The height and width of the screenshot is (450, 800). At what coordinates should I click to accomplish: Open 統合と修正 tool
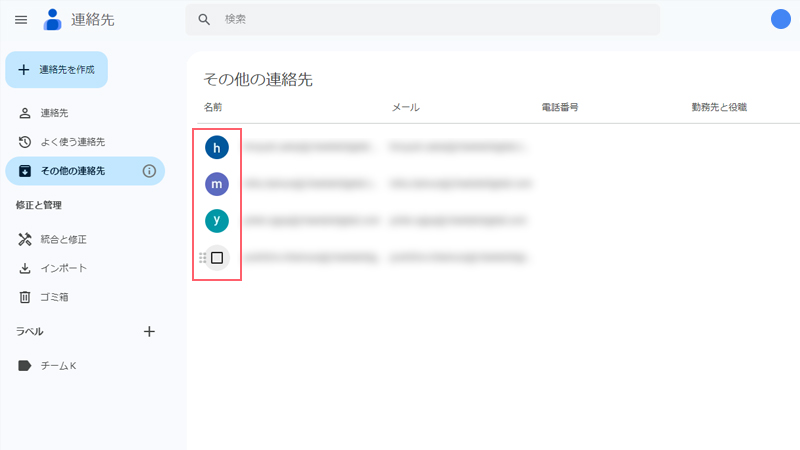[63, 239]
